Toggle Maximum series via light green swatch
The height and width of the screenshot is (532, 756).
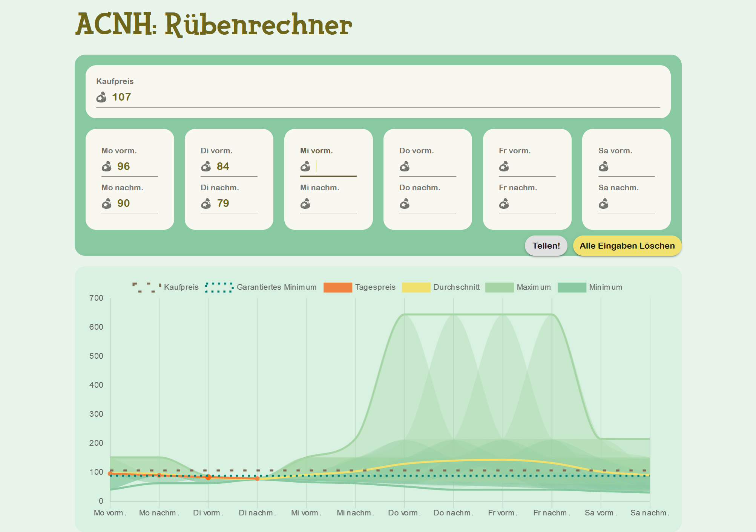pyautogui.click(x=500, y=287)
